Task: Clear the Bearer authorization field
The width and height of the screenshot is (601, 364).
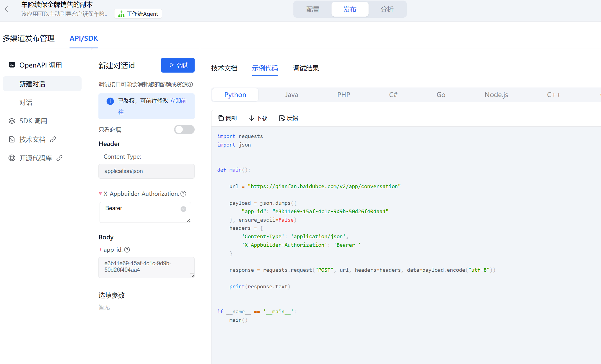Action: point(183,209)
